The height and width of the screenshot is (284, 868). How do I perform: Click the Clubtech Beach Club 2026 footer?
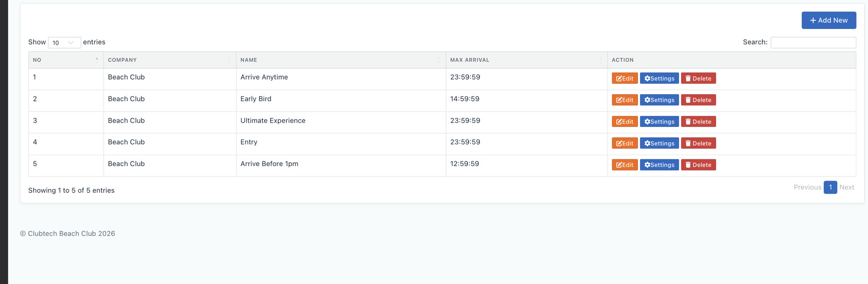pos(68,234)
